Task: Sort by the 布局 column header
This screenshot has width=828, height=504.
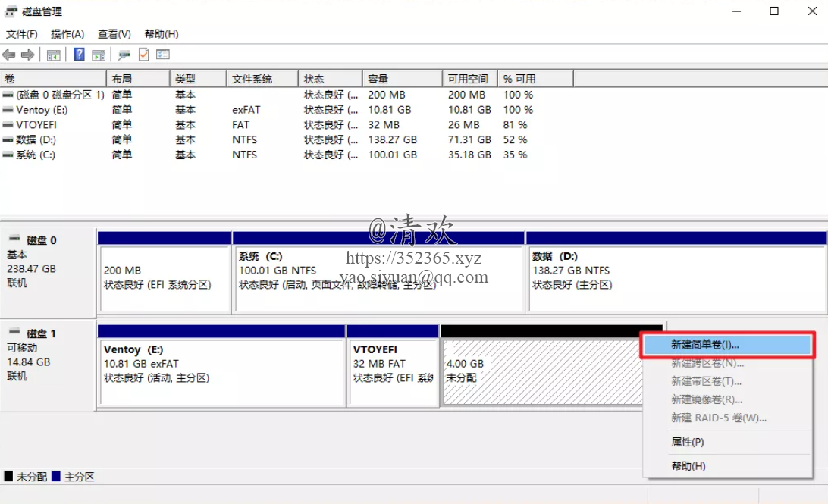Action: tap(138, 79)
